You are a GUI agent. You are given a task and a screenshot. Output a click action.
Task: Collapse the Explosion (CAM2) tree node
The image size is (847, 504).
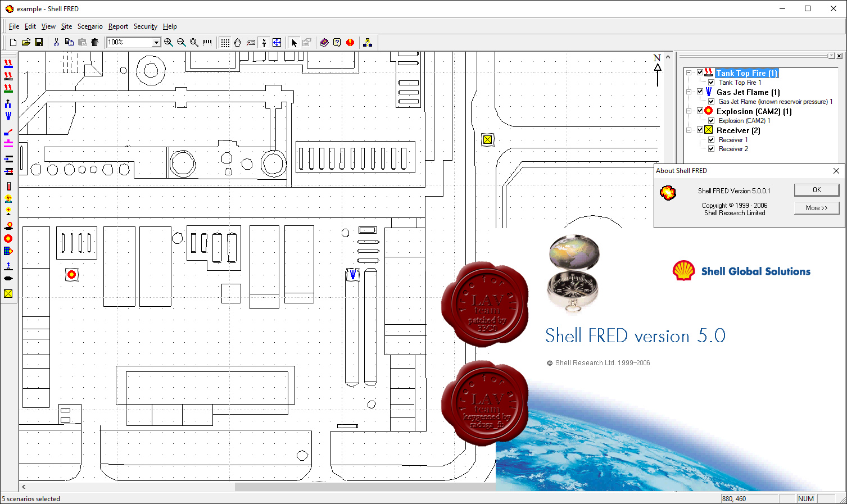pos(689,111)
